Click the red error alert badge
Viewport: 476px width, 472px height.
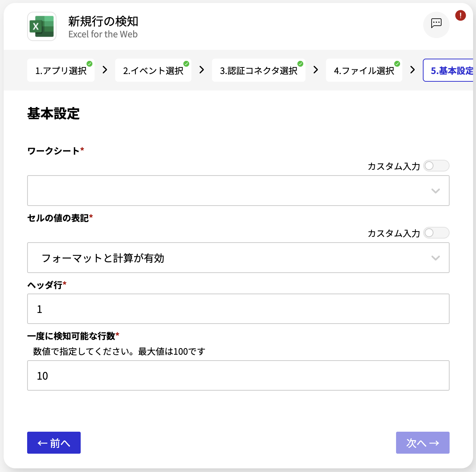tap(460, 15)
